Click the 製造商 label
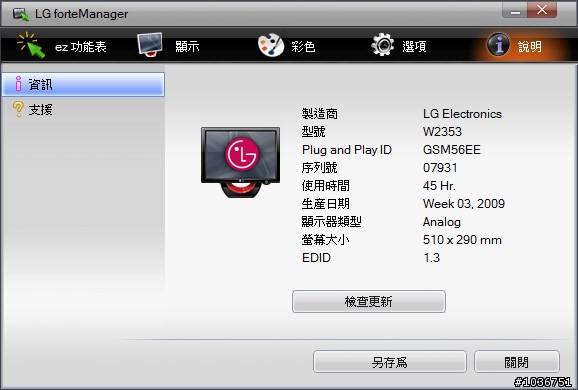Screen dimensions: 578x390 point(320,114)
